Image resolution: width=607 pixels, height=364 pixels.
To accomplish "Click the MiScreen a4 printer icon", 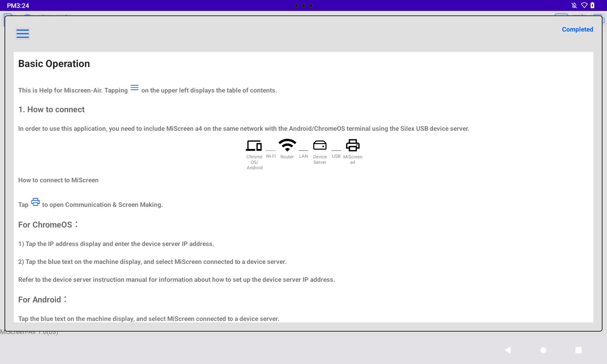I will (353, 145).
